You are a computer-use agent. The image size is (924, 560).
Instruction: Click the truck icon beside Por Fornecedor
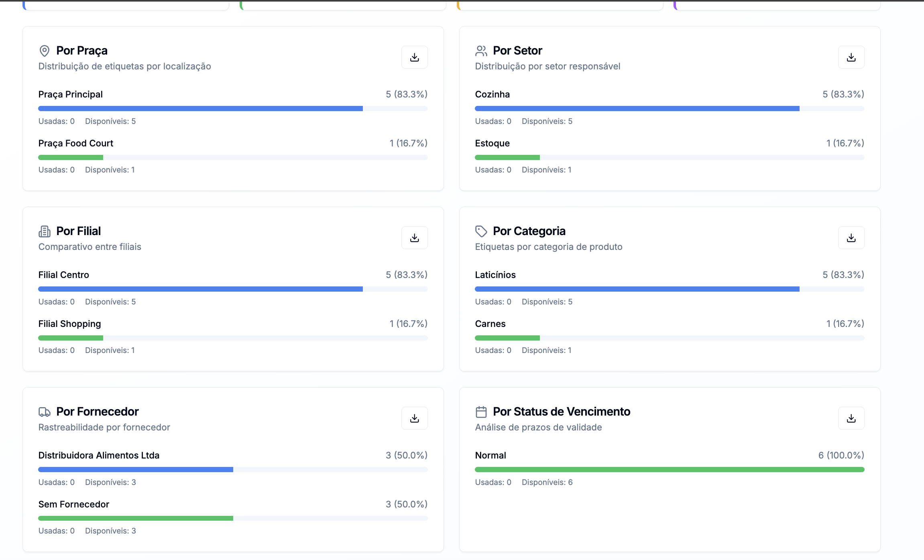coord(45,412)
